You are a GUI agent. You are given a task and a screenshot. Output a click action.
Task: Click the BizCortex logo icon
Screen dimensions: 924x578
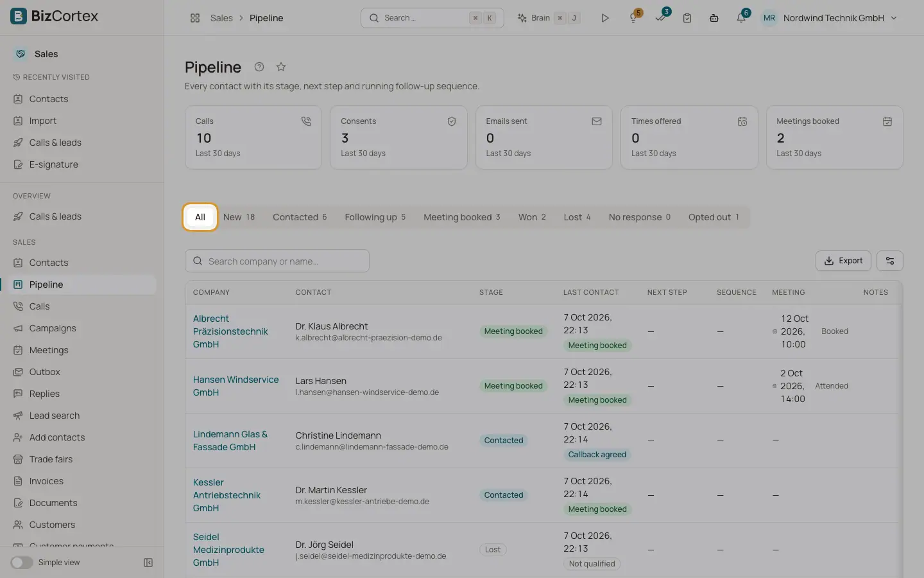coord(19,16)
